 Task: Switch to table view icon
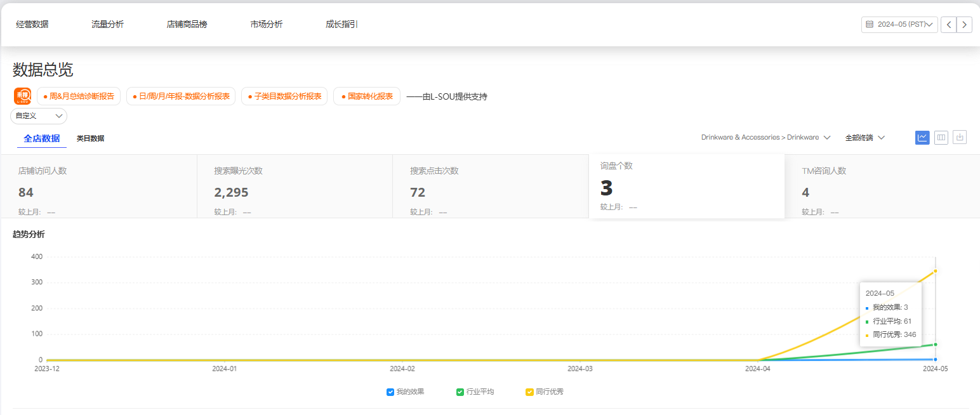[941, 137]
